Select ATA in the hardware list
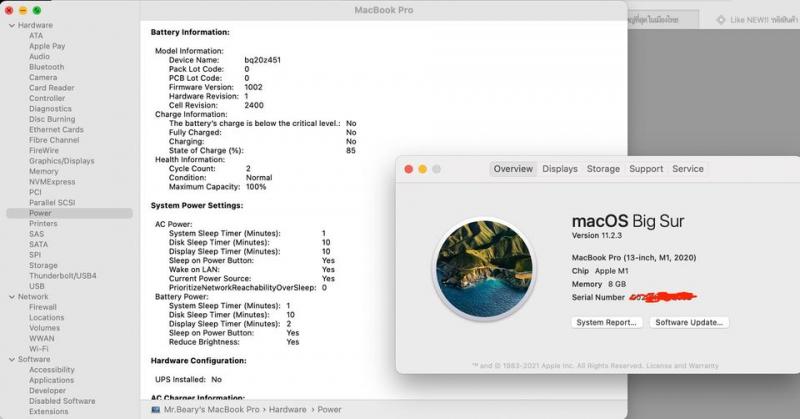This screenshot has height=419, width=800. click(x=36, y=36)
